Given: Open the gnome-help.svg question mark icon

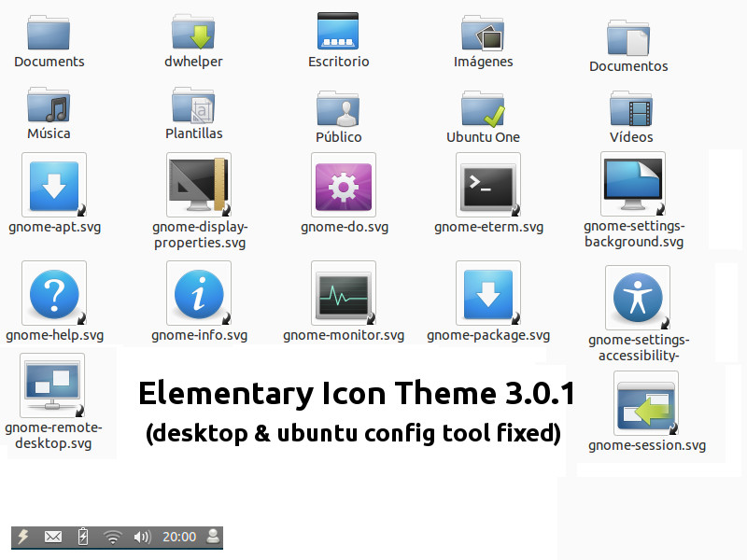Looking at the screenshot, I should point(53,293).
